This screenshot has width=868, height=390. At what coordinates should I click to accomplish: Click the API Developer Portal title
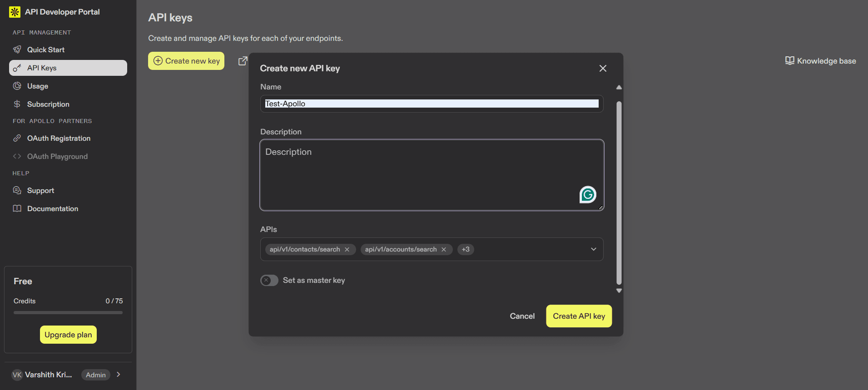point(62,12)
